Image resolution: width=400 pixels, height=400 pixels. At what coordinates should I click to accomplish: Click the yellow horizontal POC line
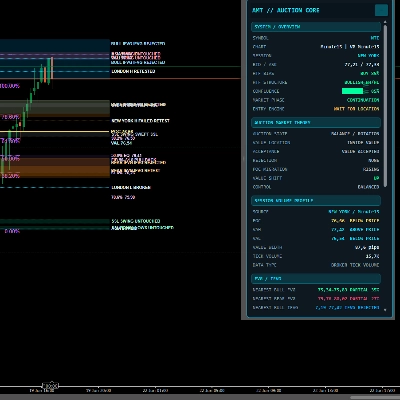(x=55, y=132)
